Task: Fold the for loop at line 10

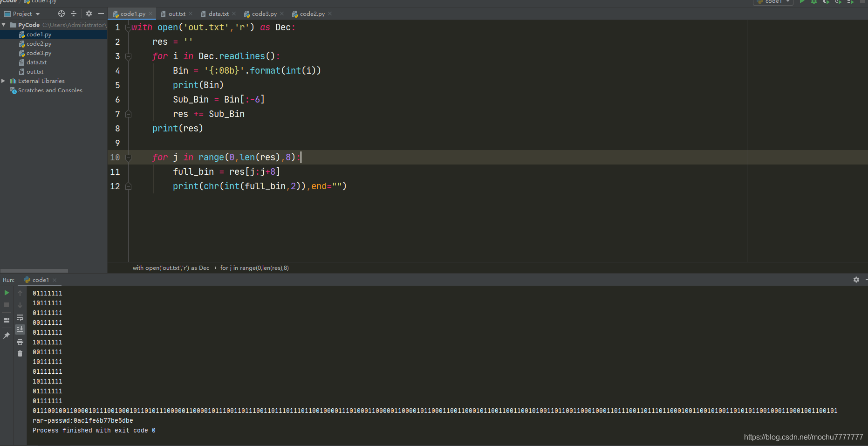Action: point(128,158)
